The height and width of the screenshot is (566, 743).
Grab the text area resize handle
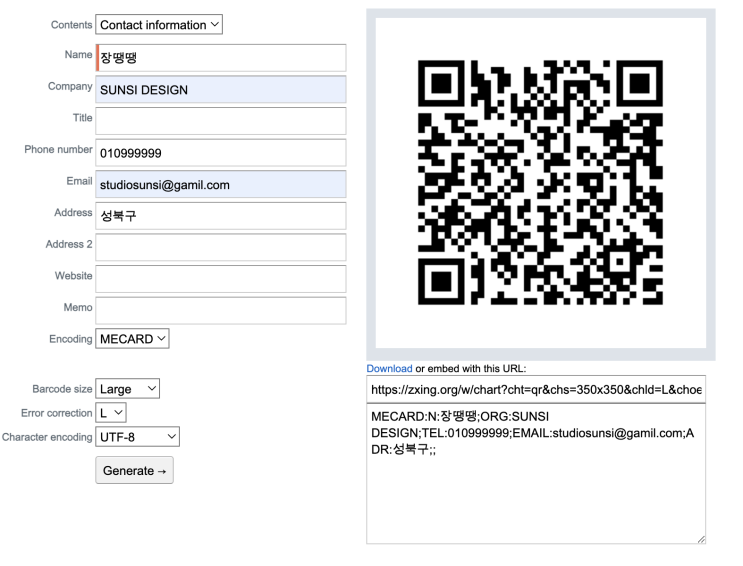click(701, 539)
